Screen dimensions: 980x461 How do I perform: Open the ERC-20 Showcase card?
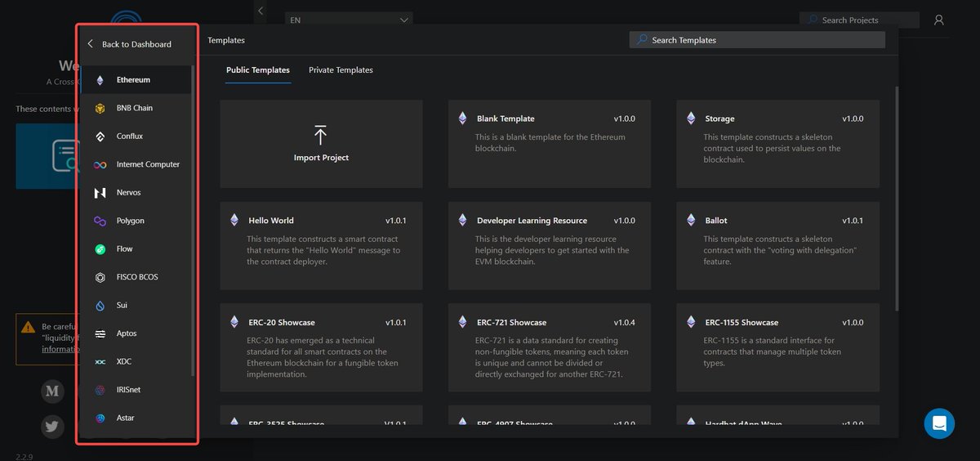tap(321, 347)
